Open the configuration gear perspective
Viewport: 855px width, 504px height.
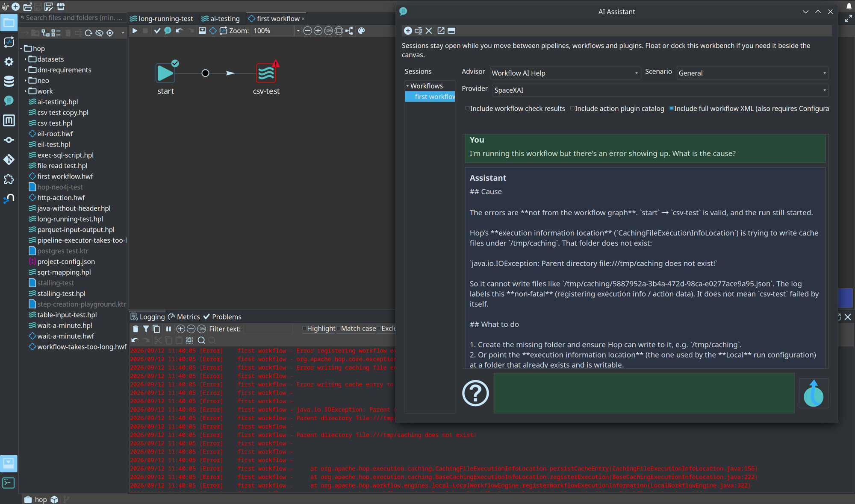(9, 62)
